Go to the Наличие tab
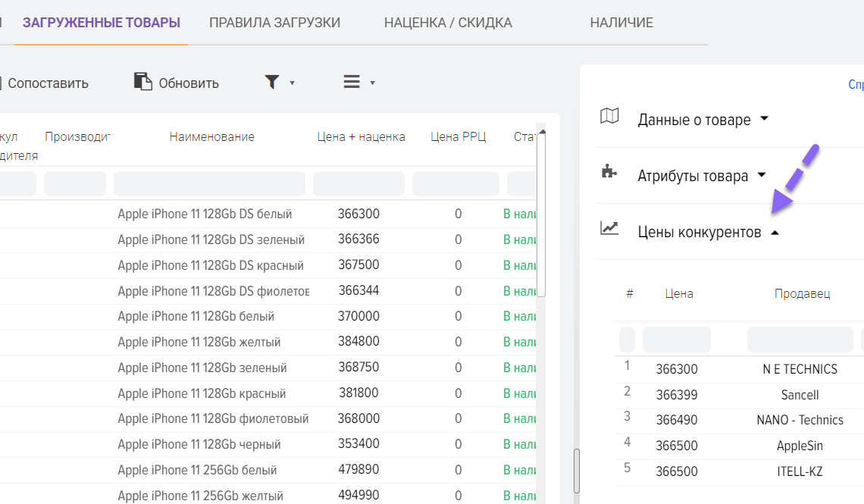 [621, 23]
